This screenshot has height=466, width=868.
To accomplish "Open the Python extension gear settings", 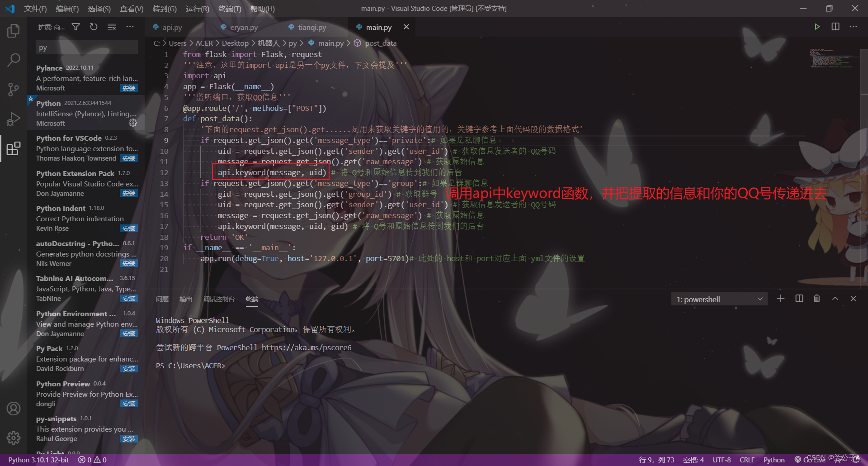I will click(133, 123).
